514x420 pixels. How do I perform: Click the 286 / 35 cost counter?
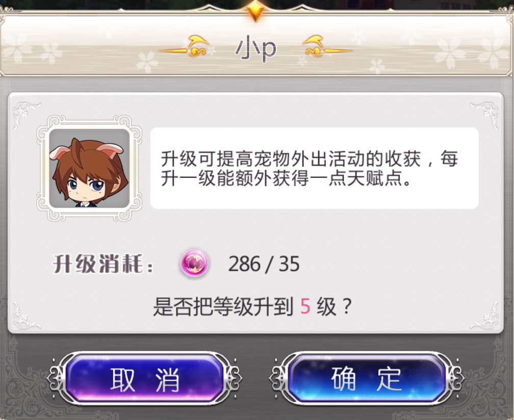tap(264, 264)
